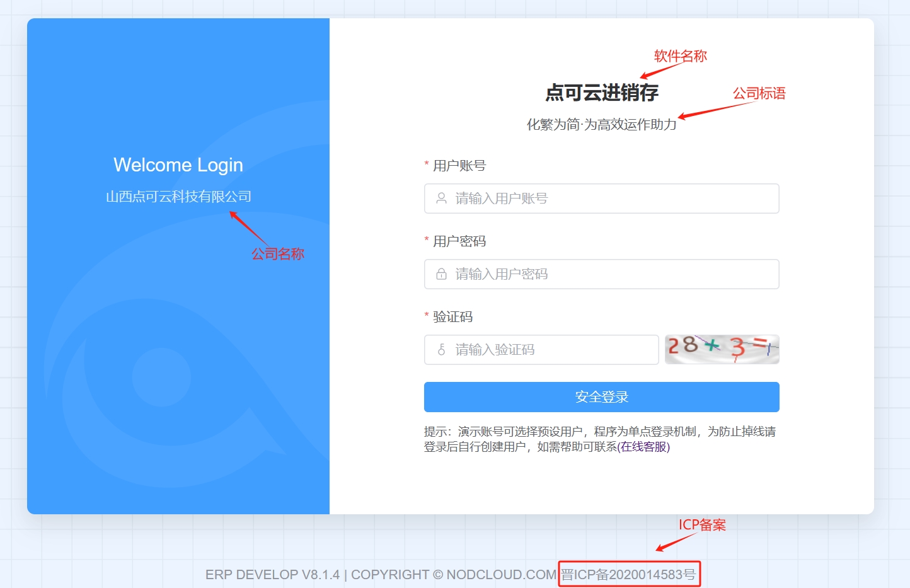Click the 验证码 field label
Screen dimensions: 910x588
[x=452, y=317]
